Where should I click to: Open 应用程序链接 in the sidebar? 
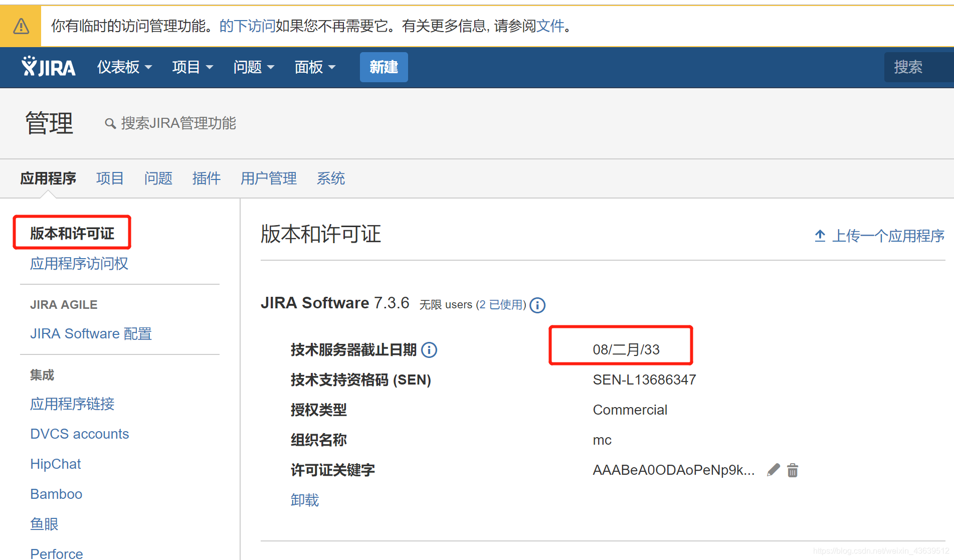coord(72,404)
